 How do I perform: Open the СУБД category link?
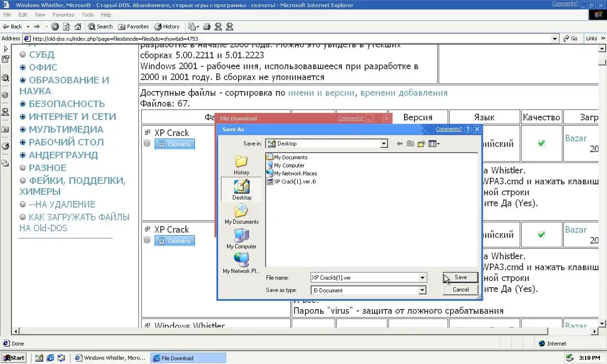pyautogui.click(x=41, y=55)
